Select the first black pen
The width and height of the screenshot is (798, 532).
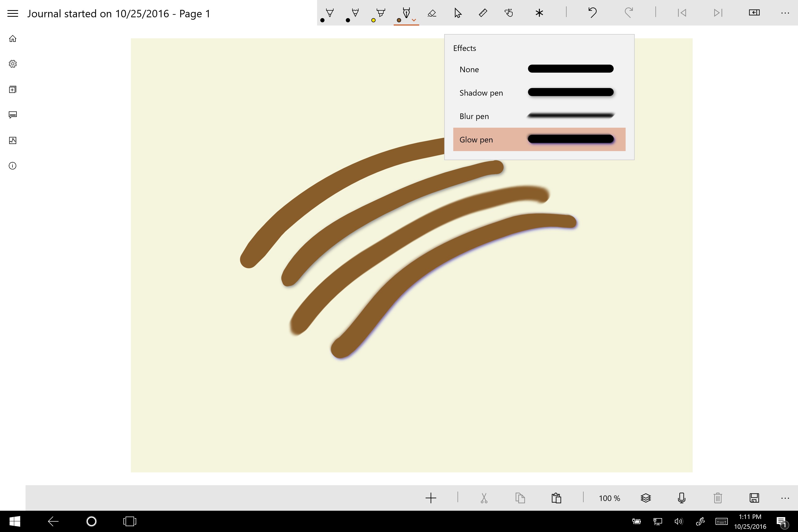click(x=330, y=13)
